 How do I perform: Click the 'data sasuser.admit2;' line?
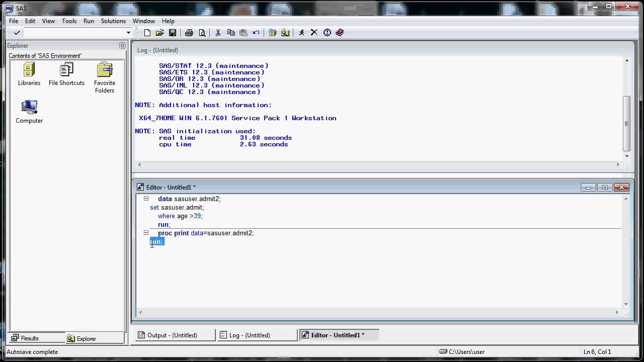189,199
